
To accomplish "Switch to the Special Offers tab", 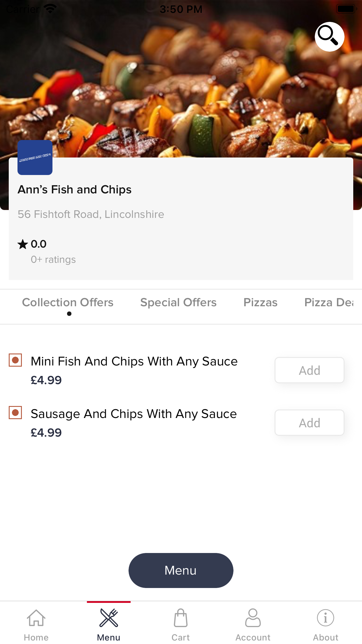I will click(178, 302).
